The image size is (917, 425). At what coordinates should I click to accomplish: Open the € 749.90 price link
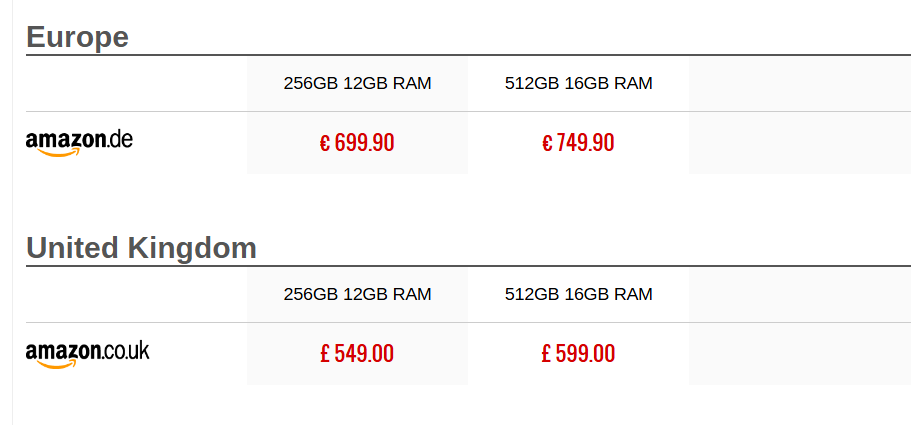[578, 143]
